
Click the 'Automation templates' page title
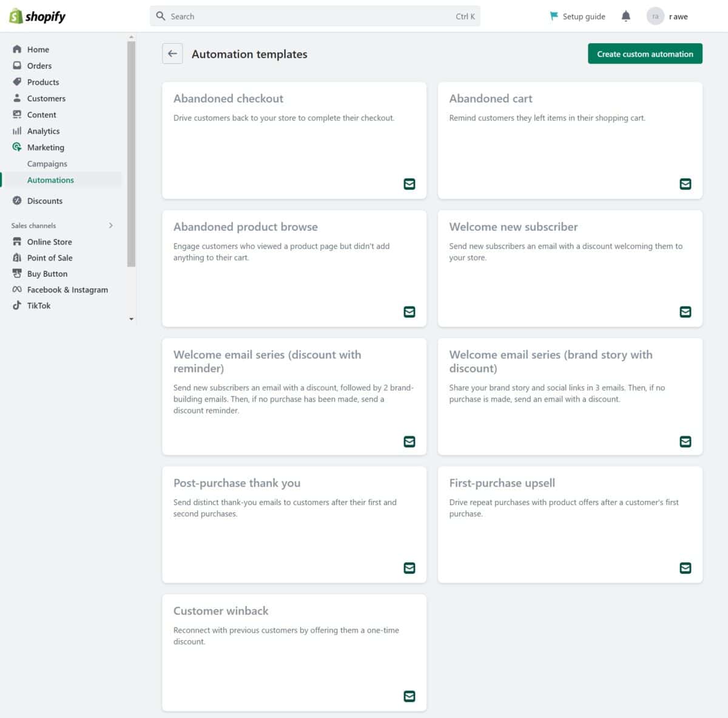[249, 54]
